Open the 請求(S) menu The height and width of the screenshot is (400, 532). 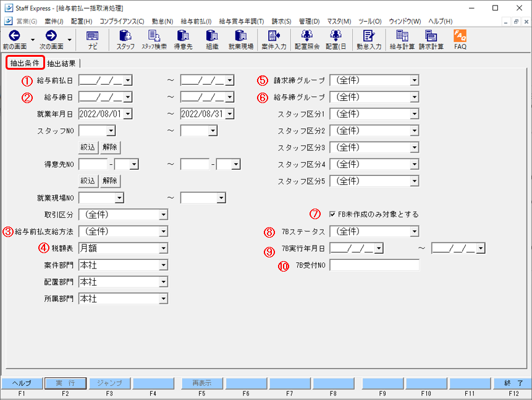coord(281,22)
